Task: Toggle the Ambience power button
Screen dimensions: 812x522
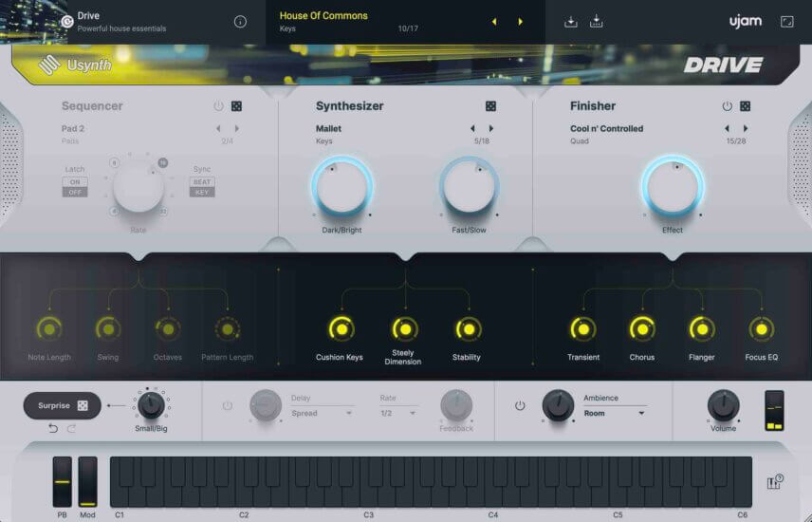Action: pyautogui.click(x=520, y=406)
